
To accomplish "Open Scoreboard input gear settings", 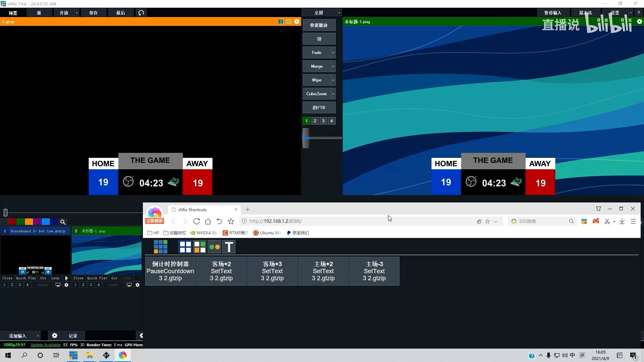I will click(66, 285).
